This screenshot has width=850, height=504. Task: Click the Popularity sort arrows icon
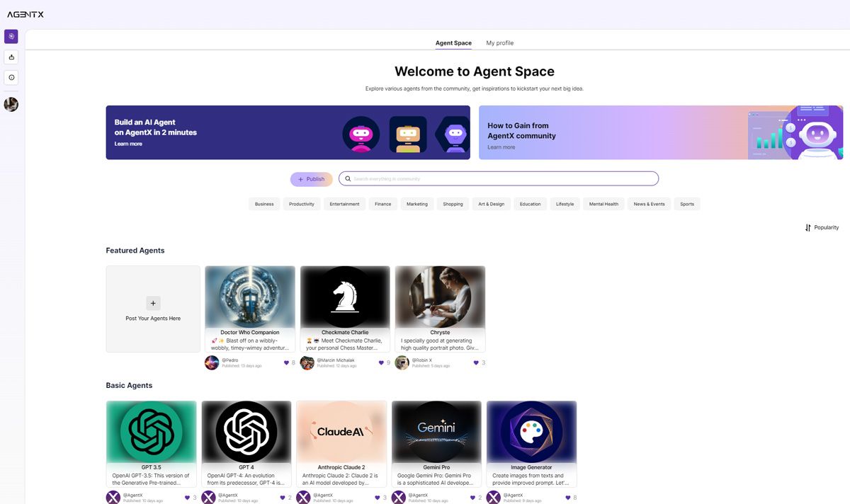coord(807,228)
